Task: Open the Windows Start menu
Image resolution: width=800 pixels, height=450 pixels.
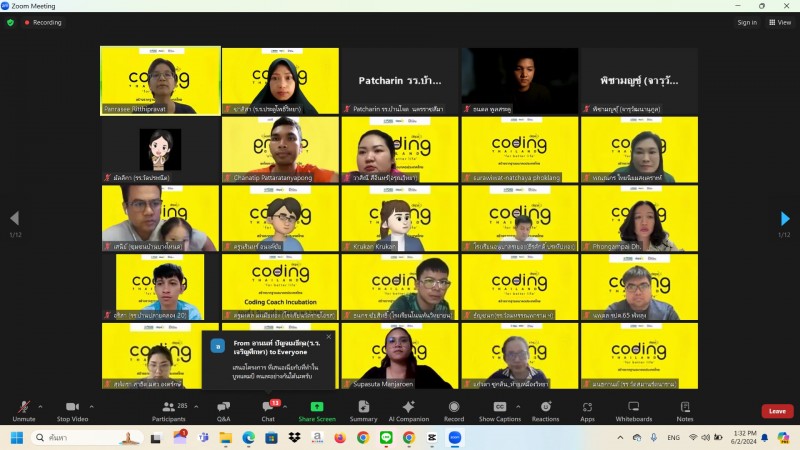Action: click(x=17, y=438)
